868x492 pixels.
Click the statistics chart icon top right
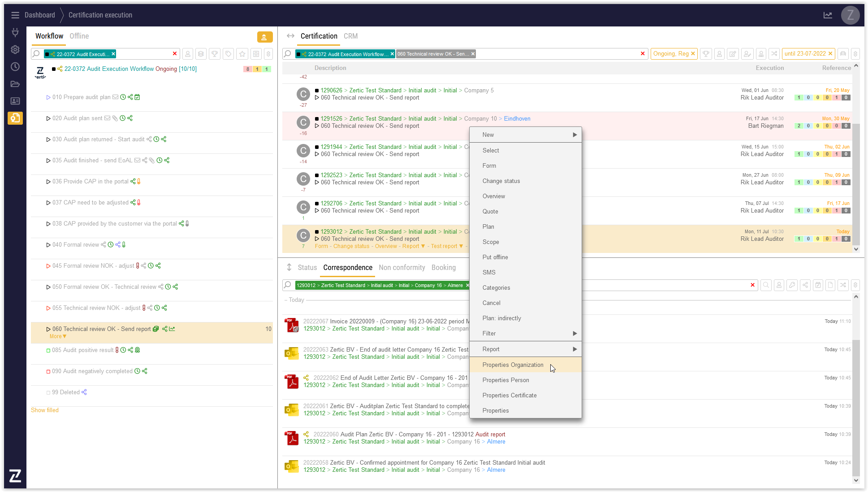(828, 15)
